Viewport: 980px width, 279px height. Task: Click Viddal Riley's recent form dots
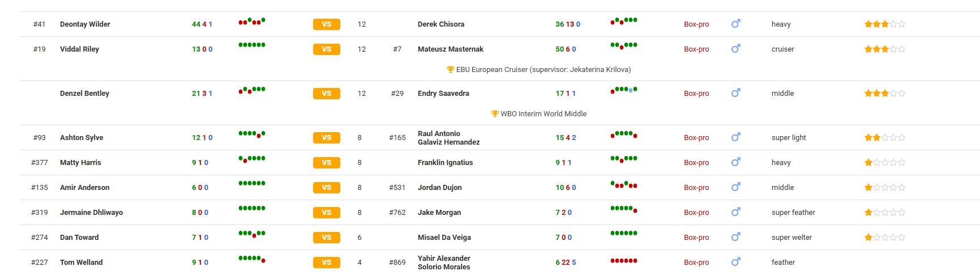point(251,45)
